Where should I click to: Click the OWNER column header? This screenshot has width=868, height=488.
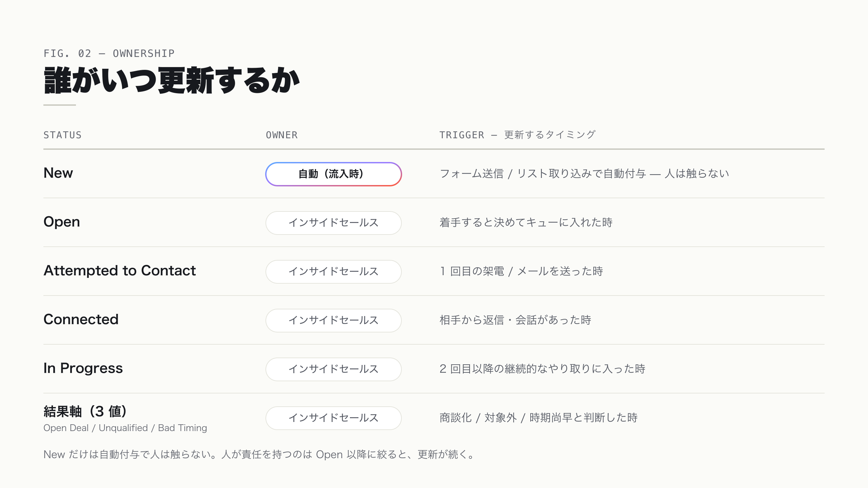[282, 135]
